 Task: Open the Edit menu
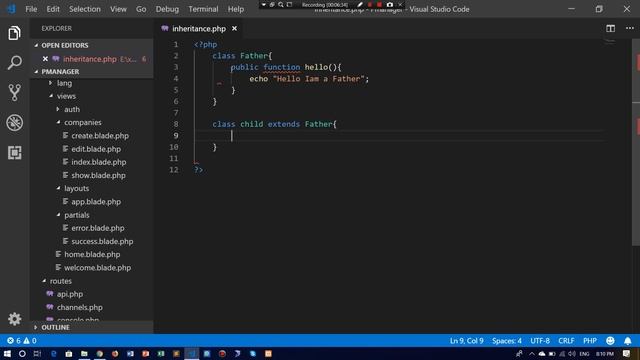53,9
